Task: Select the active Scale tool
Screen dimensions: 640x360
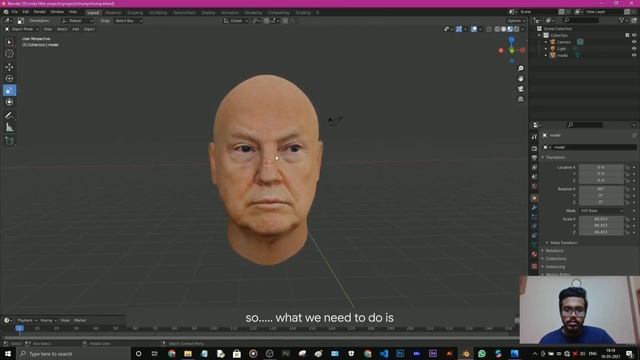Action: 9,90
